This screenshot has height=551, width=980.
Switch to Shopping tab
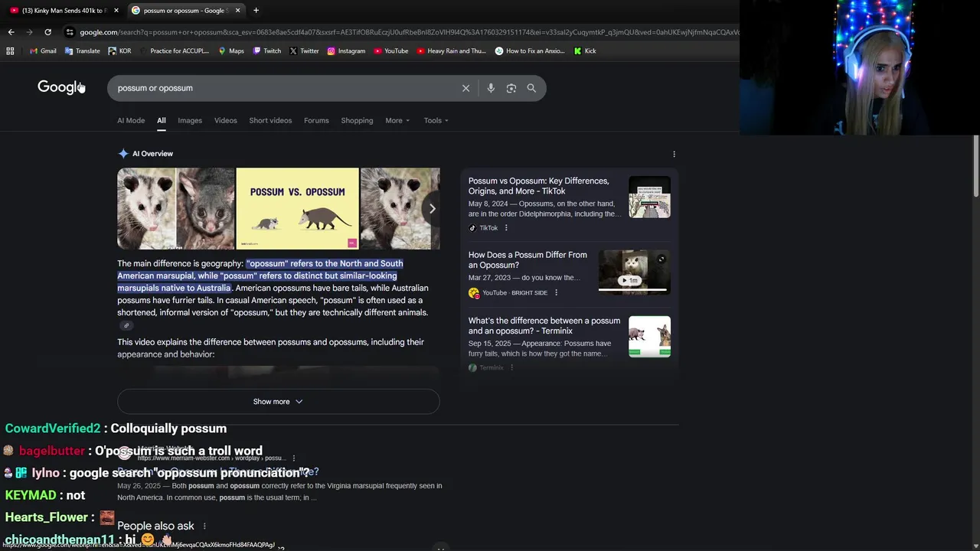[x=357, y=120]
